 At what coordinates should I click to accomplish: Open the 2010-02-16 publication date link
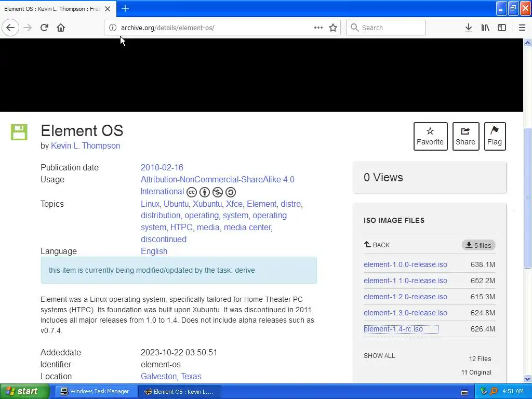(162, 167)
